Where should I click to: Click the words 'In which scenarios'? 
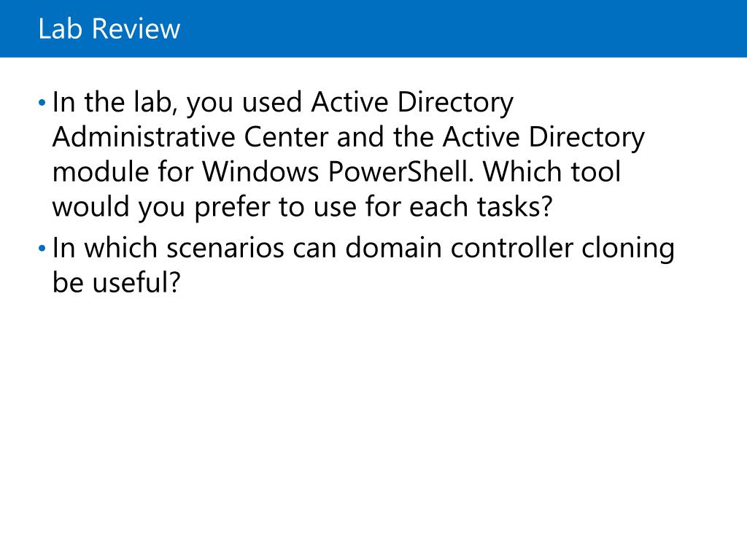point(167,248)
